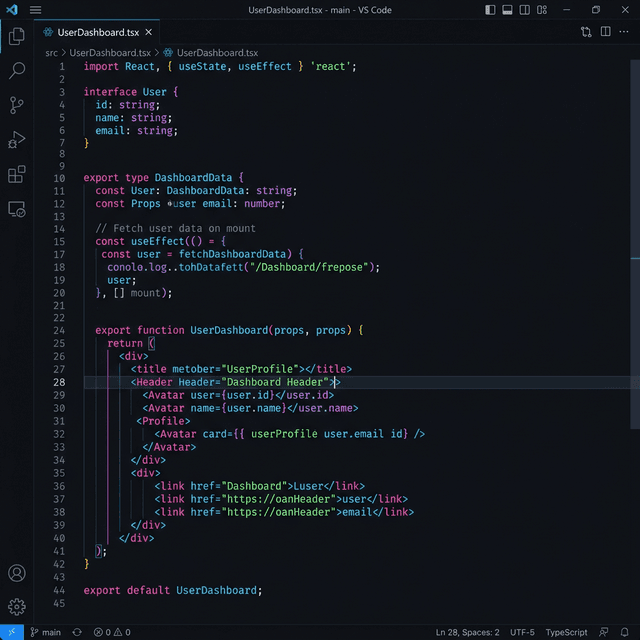Open notifications bell
640x640 pixels.
point(624,632)
